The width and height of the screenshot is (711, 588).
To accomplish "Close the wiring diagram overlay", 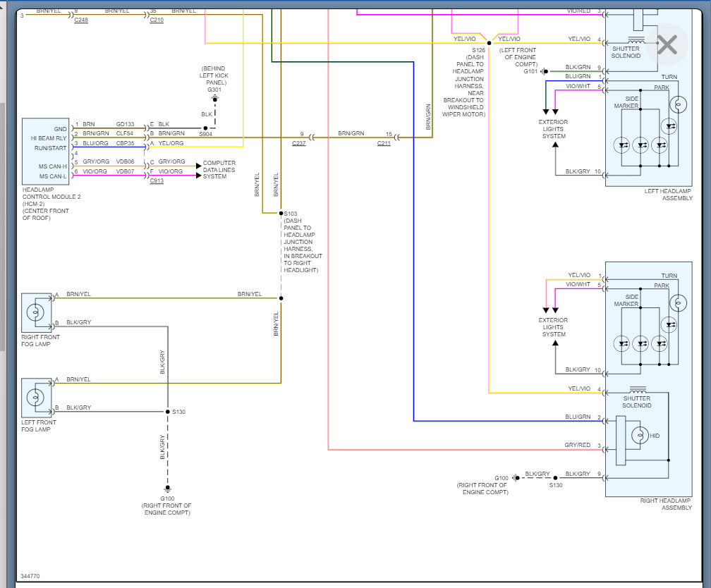I will click(x=667, y=45).
